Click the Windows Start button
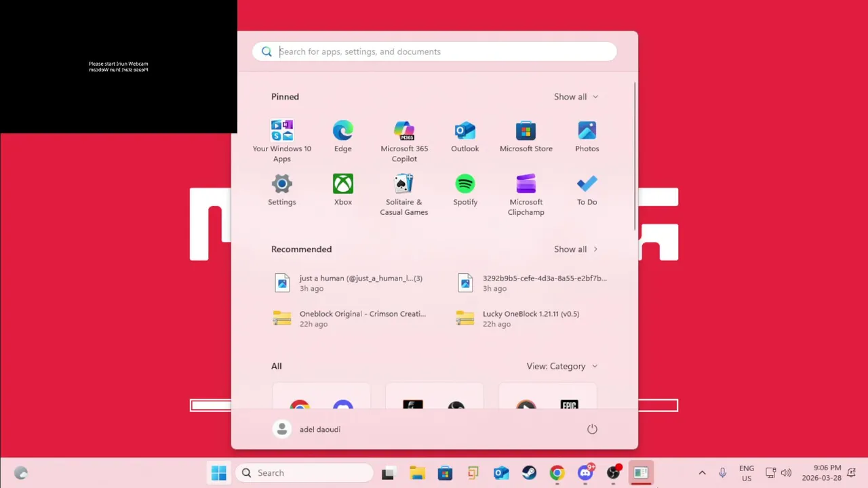The image size is (868, 488). click(218, 473)
